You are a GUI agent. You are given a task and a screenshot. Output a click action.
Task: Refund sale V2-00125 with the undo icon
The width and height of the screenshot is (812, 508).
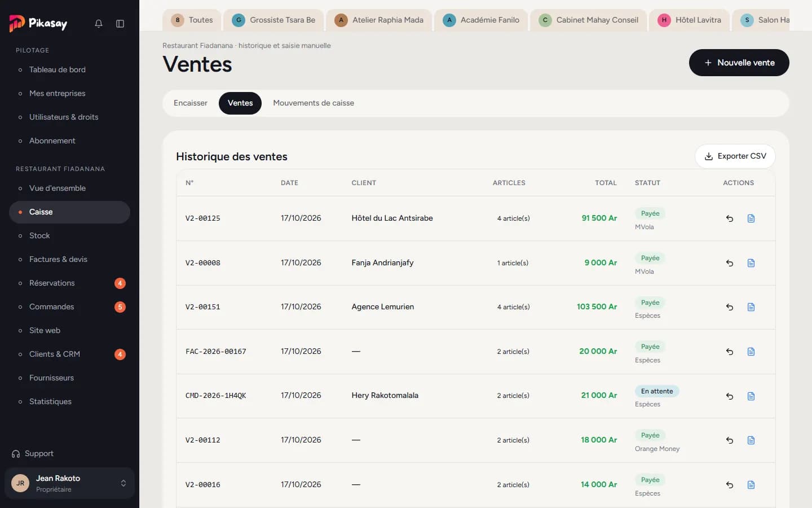click(730, 218)
